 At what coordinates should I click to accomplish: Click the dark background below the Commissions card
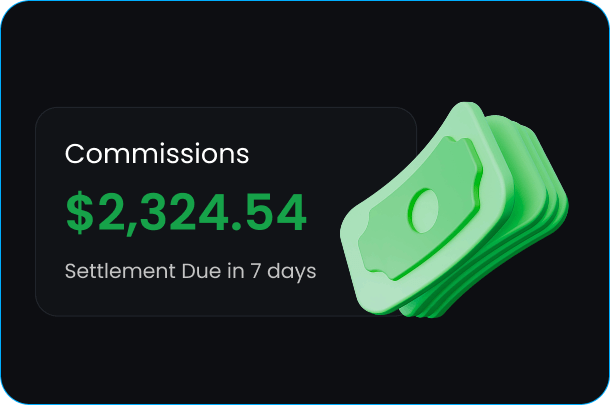click(200, 360)
